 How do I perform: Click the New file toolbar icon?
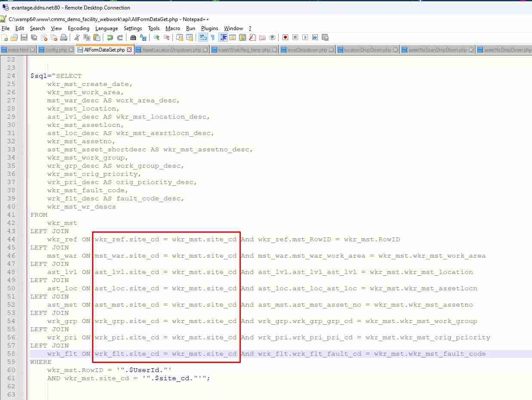(5, 37)
